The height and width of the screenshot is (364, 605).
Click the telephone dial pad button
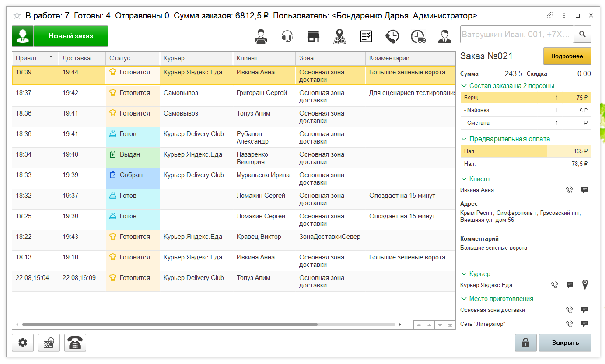75,343
